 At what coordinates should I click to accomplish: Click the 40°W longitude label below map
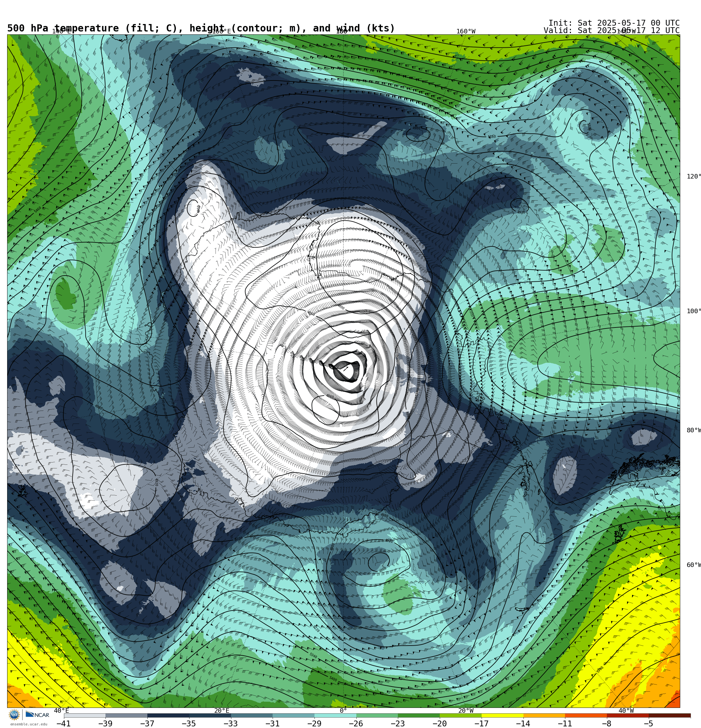point(626,710)
